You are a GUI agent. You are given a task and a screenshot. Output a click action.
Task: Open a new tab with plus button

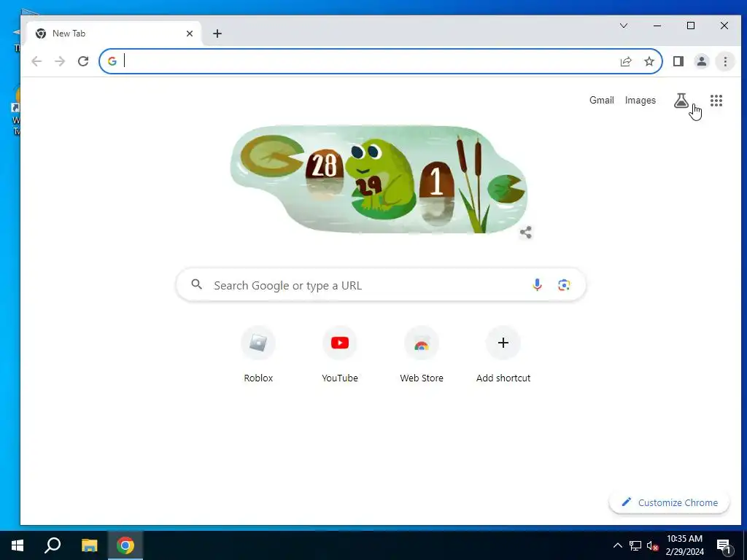coord(217,34)
